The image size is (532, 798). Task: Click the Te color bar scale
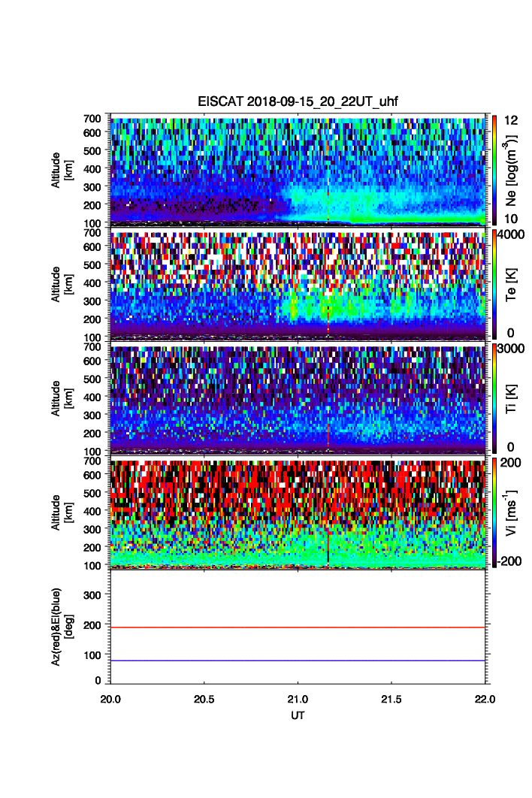click(x=494, y=284)
